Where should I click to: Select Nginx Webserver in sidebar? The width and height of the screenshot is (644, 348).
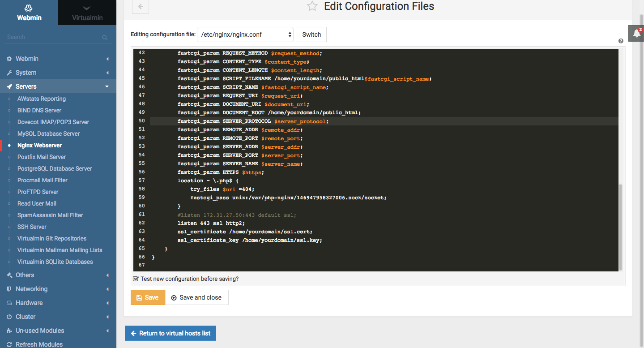tap(40, 145)
